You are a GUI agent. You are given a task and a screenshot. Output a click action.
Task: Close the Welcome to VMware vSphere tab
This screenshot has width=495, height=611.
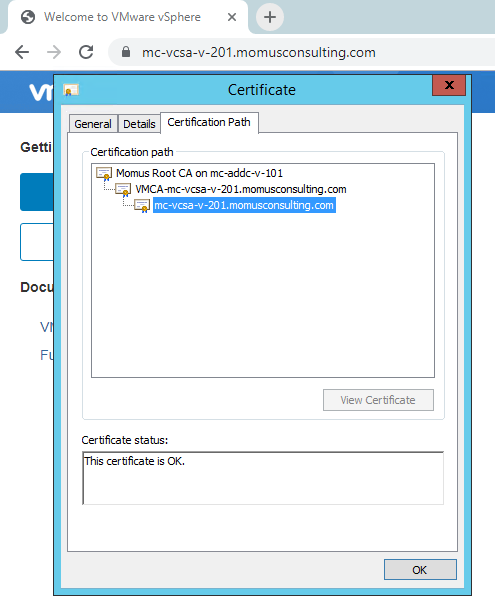click(232, 17)
